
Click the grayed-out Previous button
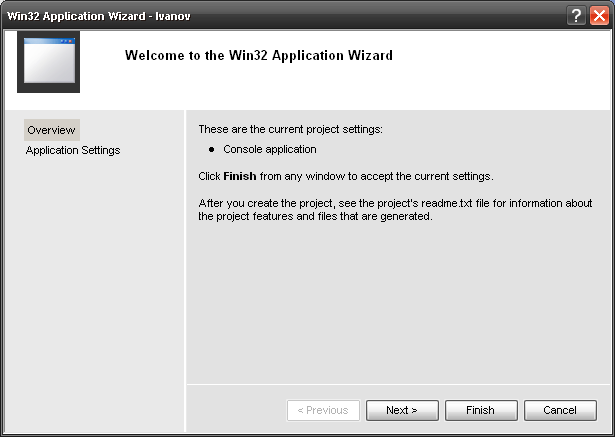(x=323, y=410)
